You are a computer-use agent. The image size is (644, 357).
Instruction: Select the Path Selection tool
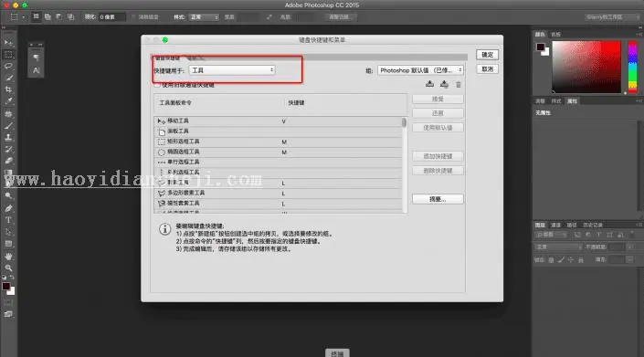pyautogui.click(x=8, y=232)
